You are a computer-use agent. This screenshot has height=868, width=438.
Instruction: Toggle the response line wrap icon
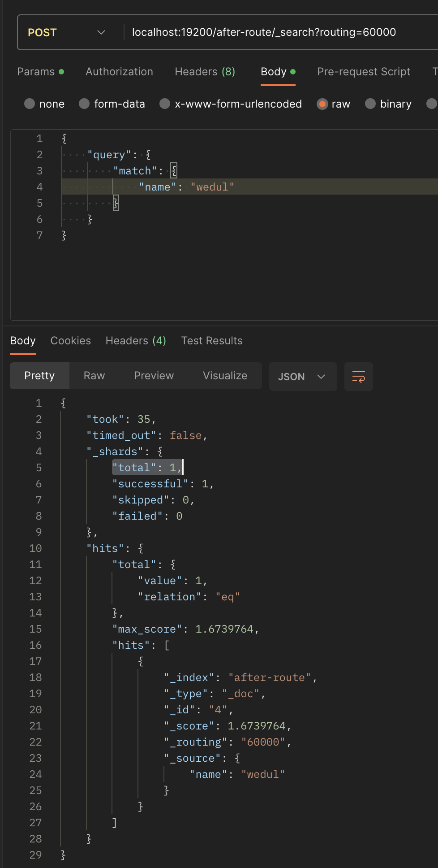click(359, 377)
